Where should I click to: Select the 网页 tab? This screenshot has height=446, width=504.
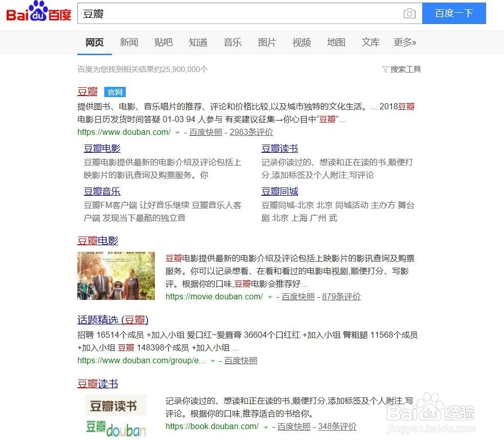point(95,42)
